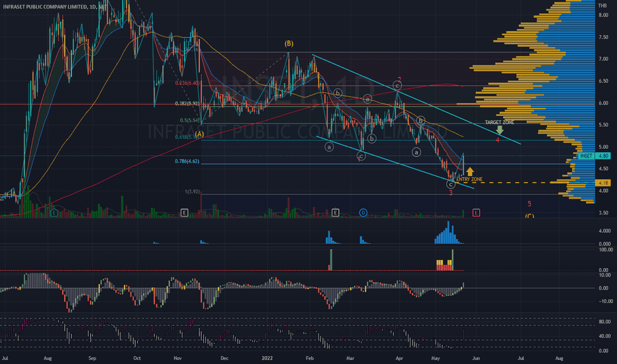Click the May label on time axis
The image size is (617, 364).
[436, 359]
